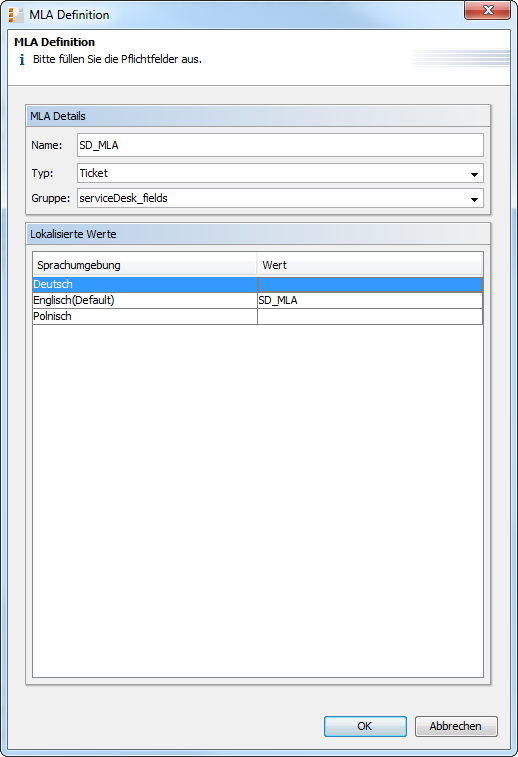
Task: Confirm with the OK button
Action: coord(365,726)
